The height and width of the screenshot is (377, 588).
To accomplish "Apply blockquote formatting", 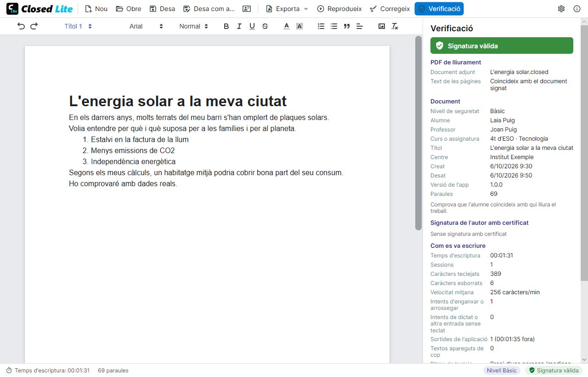I will 347,26.
